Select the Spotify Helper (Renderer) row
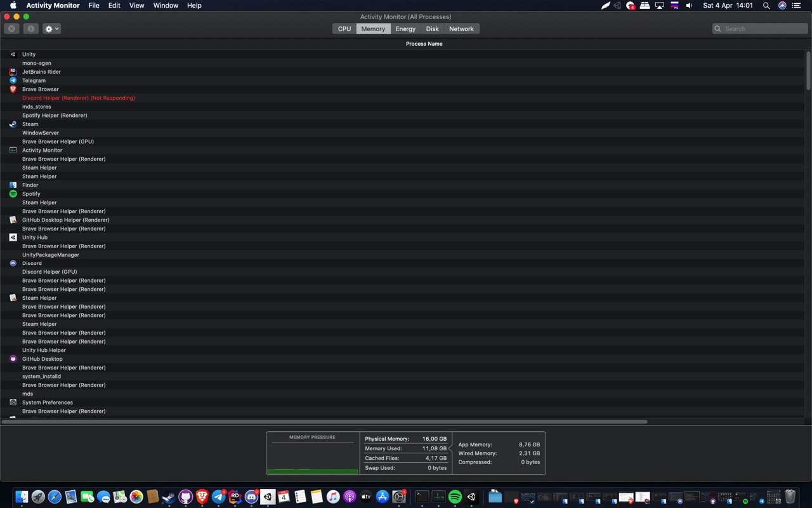 [x=403, y=116]
